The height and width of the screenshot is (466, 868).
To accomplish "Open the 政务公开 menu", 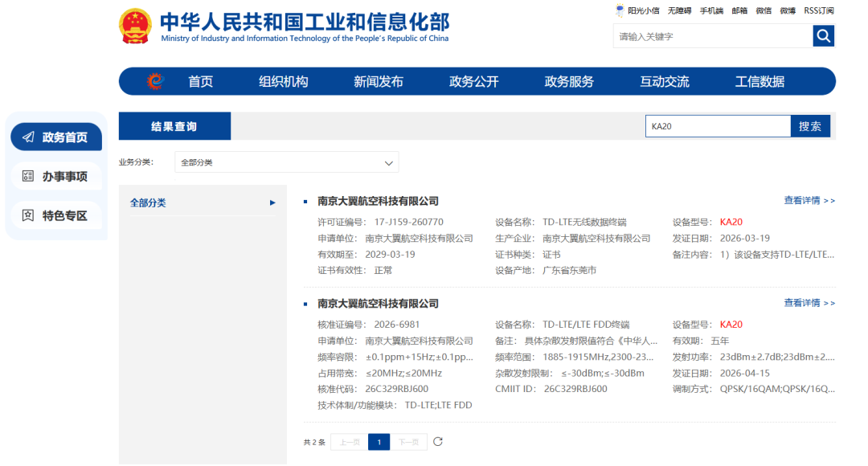I will 474,81.
